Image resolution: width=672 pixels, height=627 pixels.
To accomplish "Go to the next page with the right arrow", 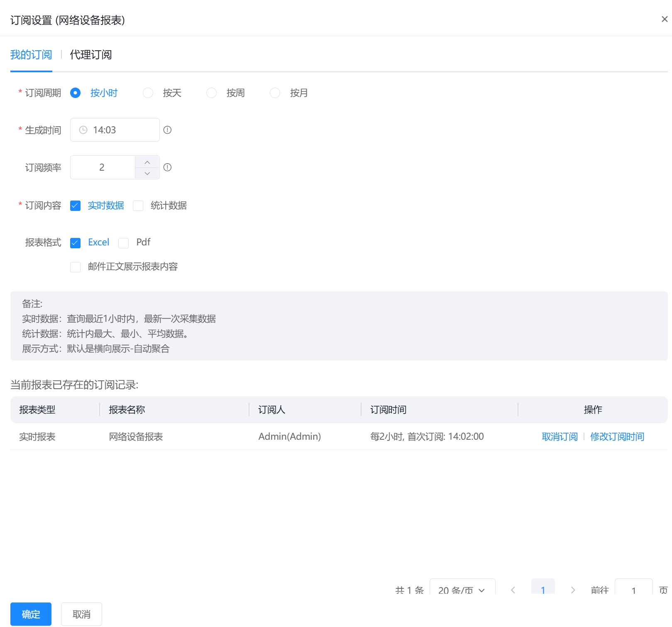I will pyautogui.click(x=573, y=590).
